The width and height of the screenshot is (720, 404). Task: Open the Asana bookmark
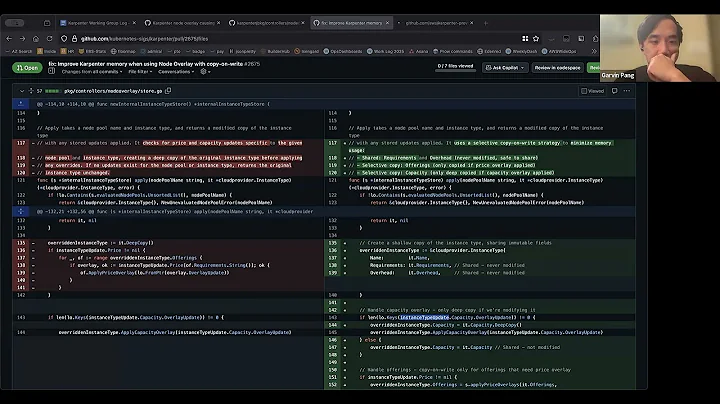418,51
